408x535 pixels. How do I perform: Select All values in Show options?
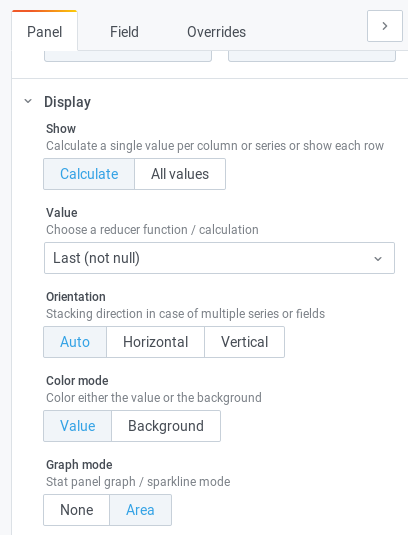coord(180,174)
